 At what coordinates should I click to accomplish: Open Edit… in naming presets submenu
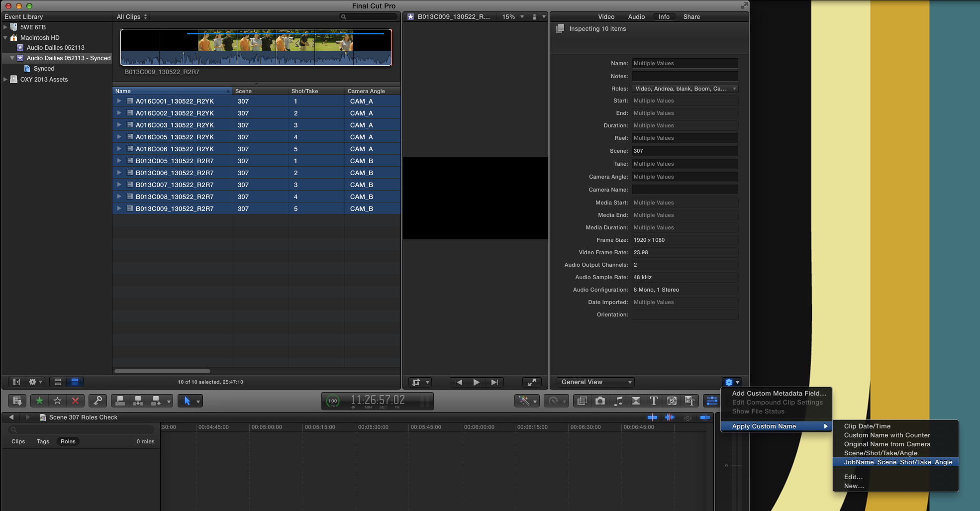pyautogui.click(x=895, y=477)
